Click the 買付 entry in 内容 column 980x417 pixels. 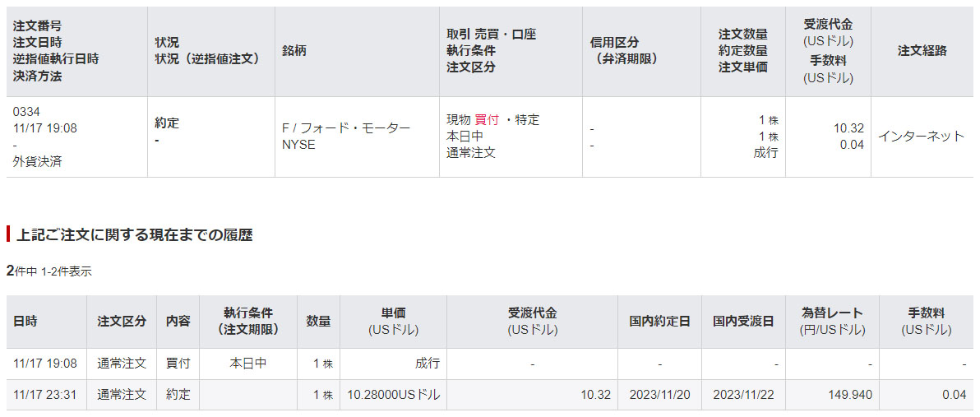(178, 364)
